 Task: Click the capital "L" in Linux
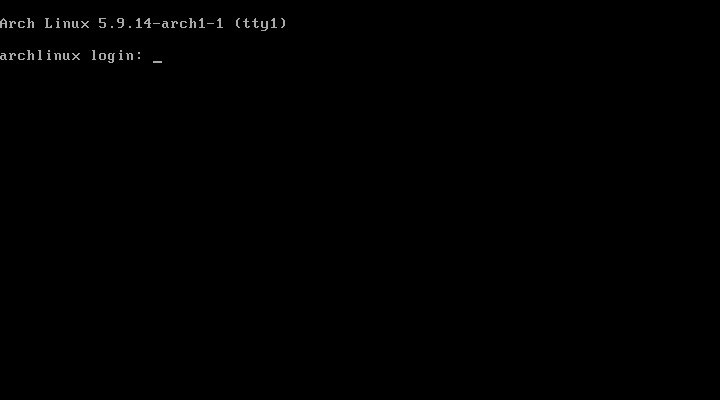click(49, 23)
